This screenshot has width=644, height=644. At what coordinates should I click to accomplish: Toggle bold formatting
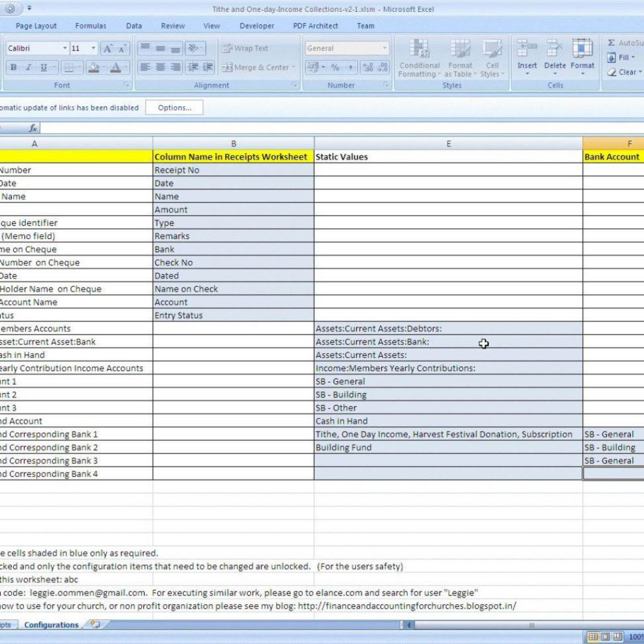[x=12, y=67]
